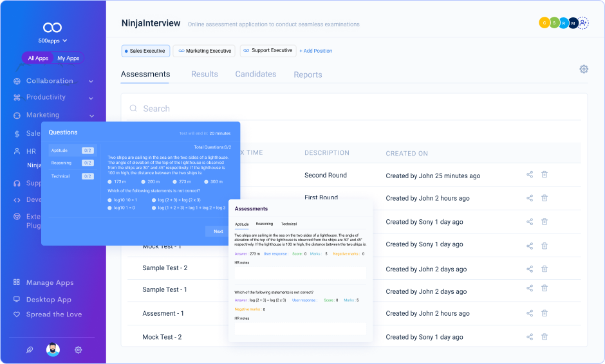Click into the Search assessments field
The height and width of the screenshot is (364, 605).
tap(354, 109)
